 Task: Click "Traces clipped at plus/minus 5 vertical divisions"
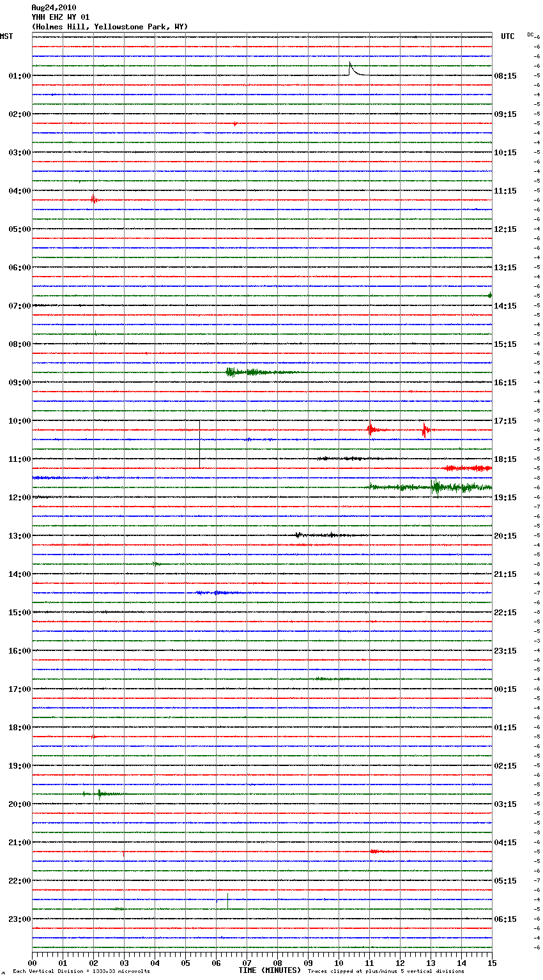[x=386, y=972]
